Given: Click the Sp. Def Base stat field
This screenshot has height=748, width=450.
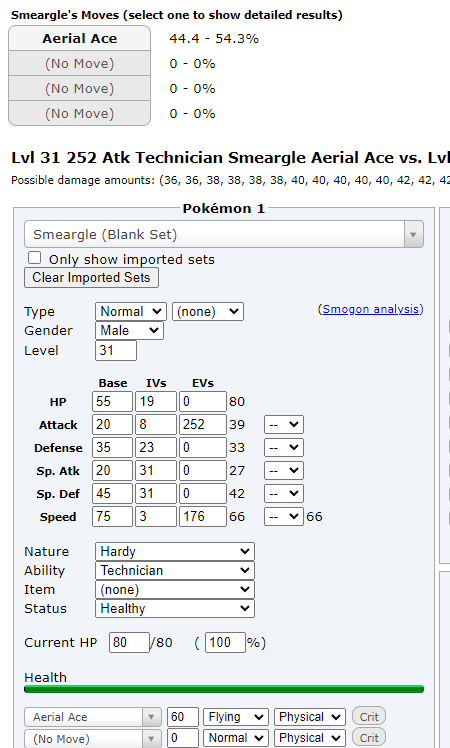Looking at the screenshot, I should (112, 493).
